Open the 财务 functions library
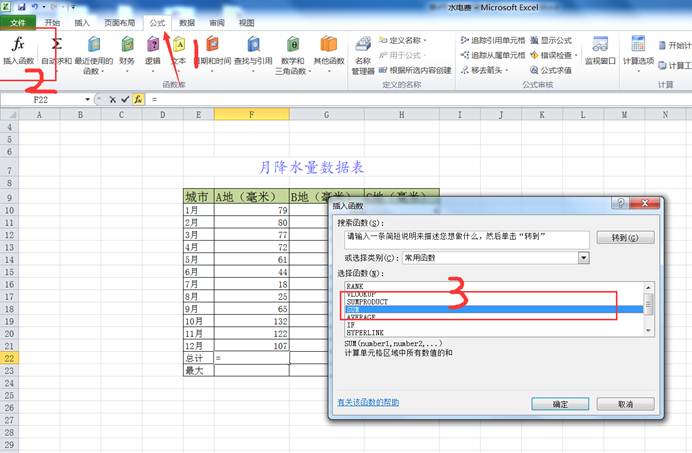The image size is (692, 453). [127, 46]
